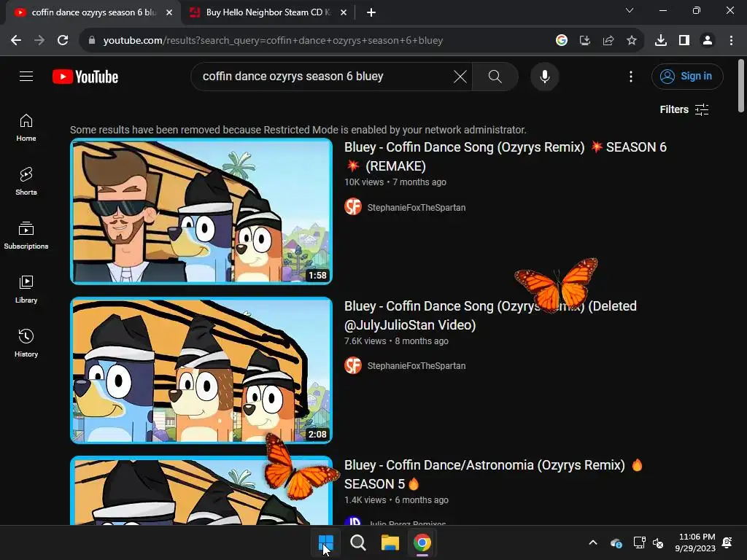The width and height of the screenshot is (747, 560).
Task: Close the Buy Hello Neighbor tab
Action: pyautogui.click(x=344, y=12)
